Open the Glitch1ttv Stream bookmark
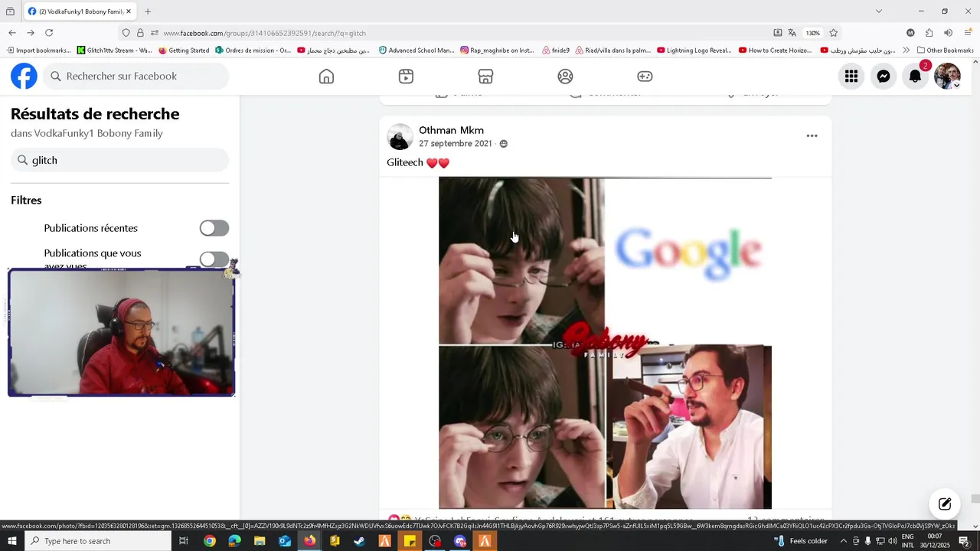The width and height of the screenshot is (980, 551). (x=114, y=51)
